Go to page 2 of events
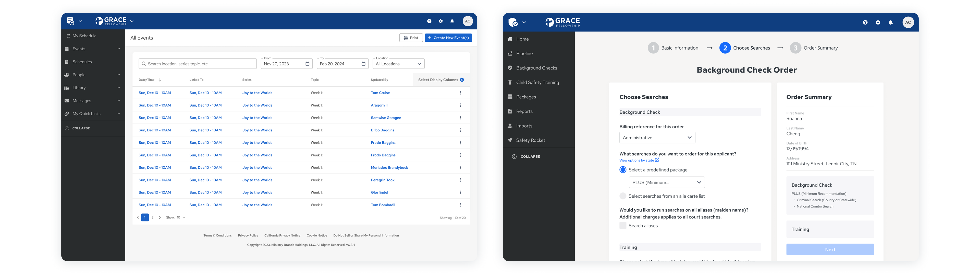 point(153,218)
